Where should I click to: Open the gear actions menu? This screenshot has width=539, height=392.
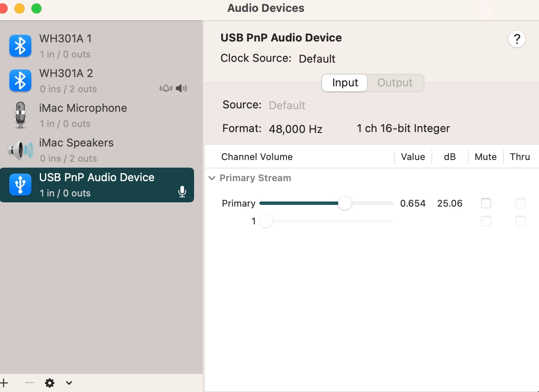click(x=50, y=383)
